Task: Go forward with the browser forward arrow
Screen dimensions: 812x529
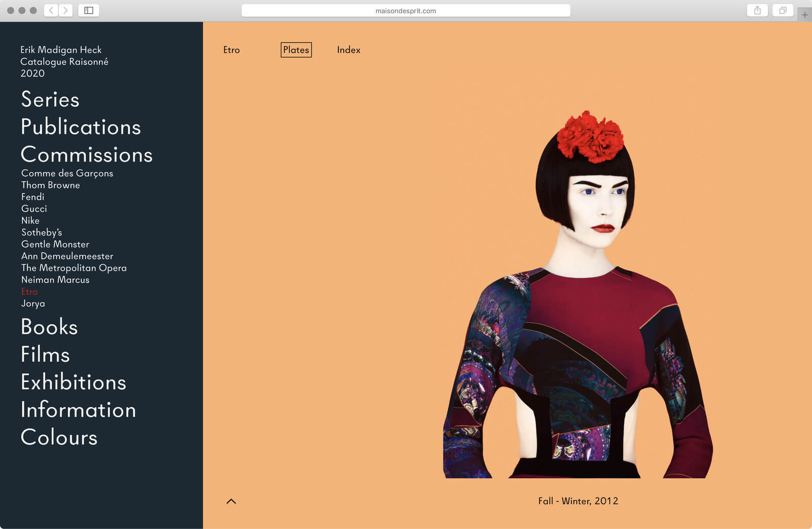Action: click(65, 10)
